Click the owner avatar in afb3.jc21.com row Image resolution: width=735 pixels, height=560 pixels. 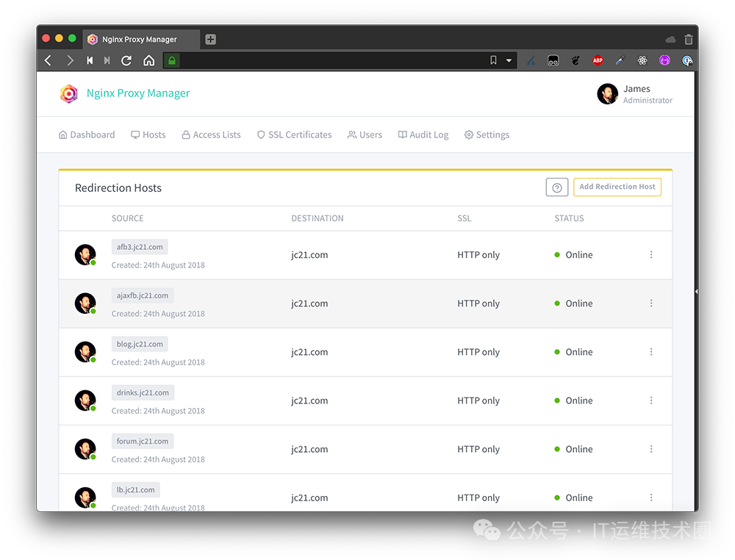coord(85,255)
